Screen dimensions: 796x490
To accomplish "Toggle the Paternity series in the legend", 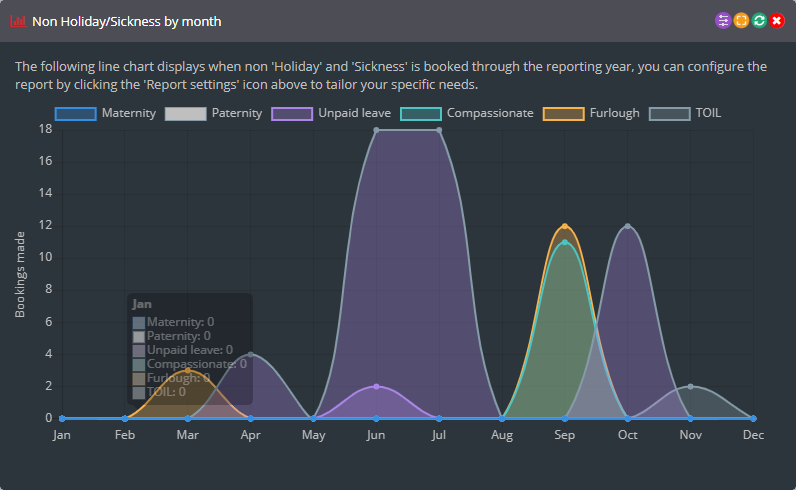I will 213,113.
